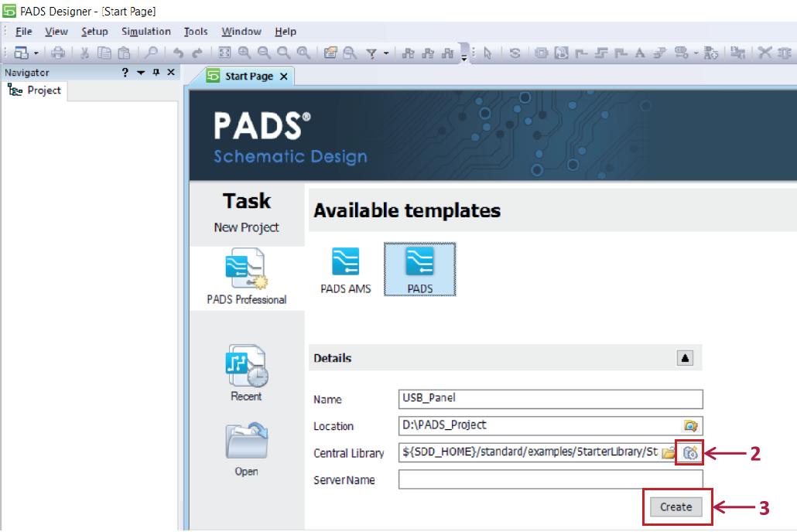797x532 pixels.
Task: Toggle the Navigator auto-hide pin
Action: point(156,72)
